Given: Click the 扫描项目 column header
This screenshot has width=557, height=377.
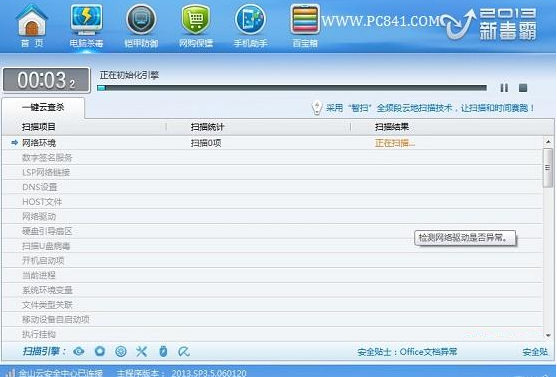Looking at the screenshot, I should (x=39, y=127).
